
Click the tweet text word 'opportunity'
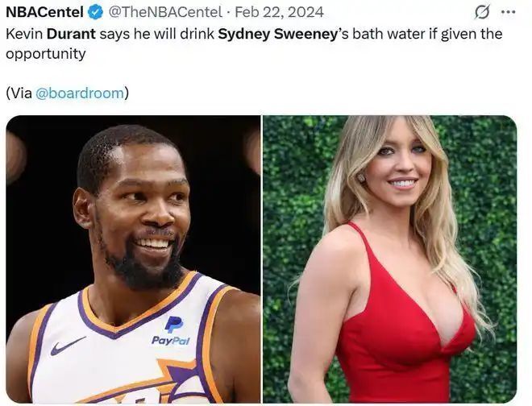(45, 56)
